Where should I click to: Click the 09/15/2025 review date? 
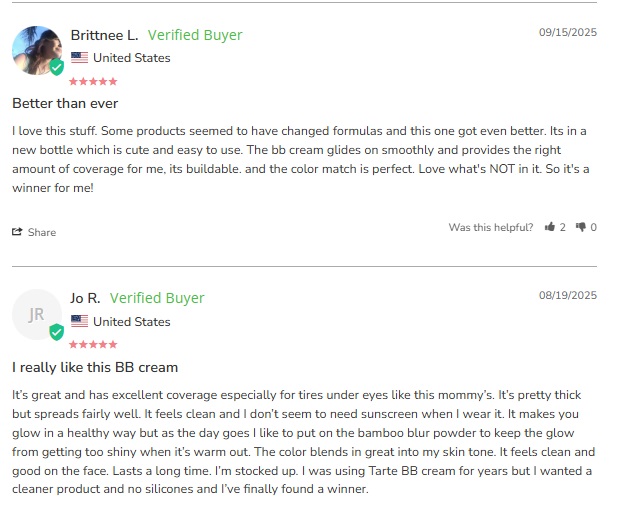click(567, 32)
